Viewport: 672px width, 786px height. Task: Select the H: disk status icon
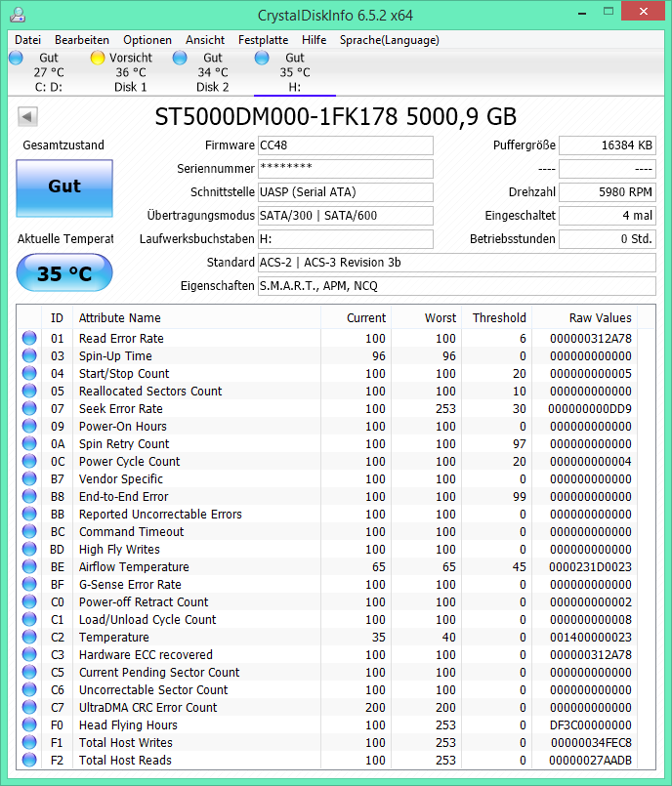262,58
